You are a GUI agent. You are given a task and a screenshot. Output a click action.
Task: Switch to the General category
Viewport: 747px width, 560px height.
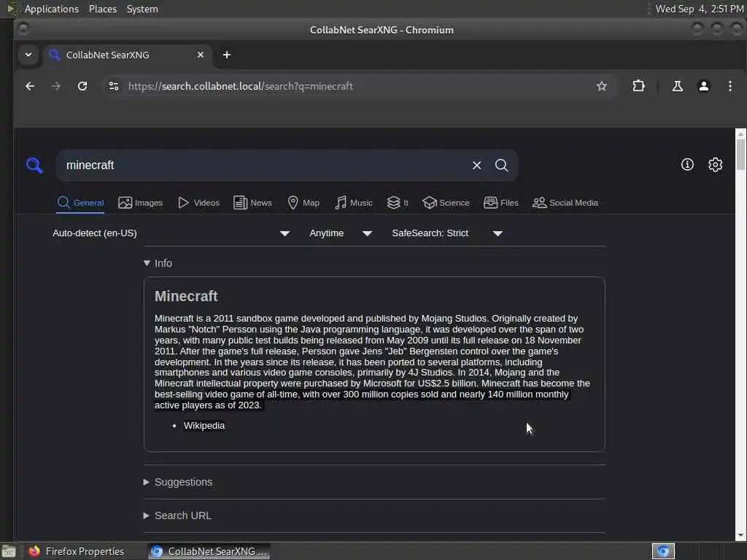pos(80,203)
